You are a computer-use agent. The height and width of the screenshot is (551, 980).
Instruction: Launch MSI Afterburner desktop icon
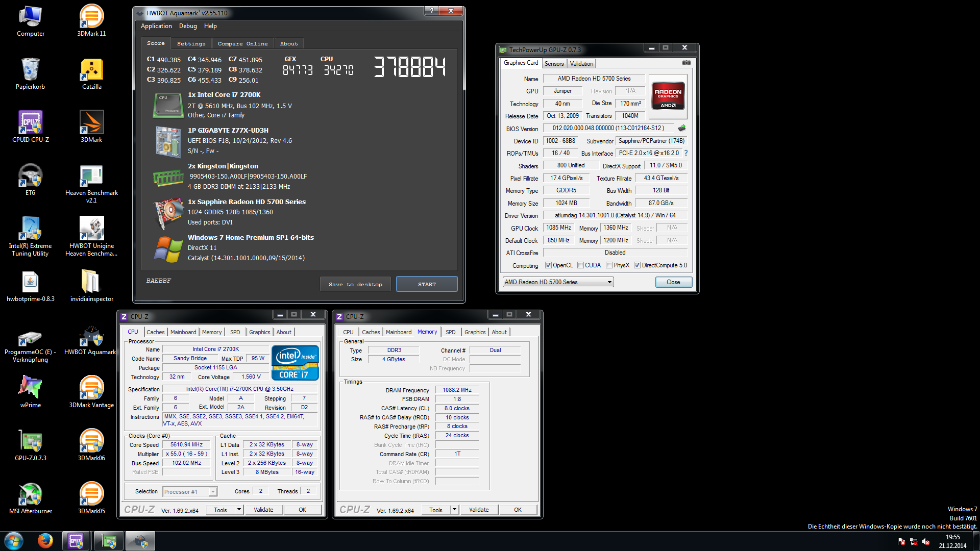[31, 498]
